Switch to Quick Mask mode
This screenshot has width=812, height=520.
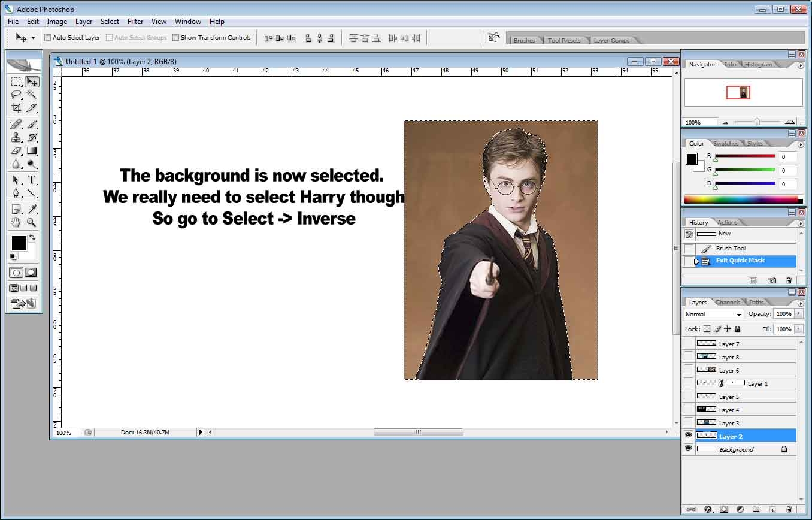coord(31,273)
